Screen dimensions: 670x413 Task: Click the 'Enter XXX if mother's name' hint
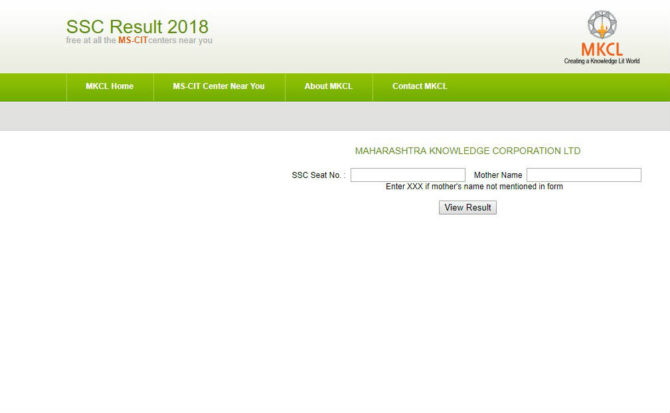click(x=474, y=187)
